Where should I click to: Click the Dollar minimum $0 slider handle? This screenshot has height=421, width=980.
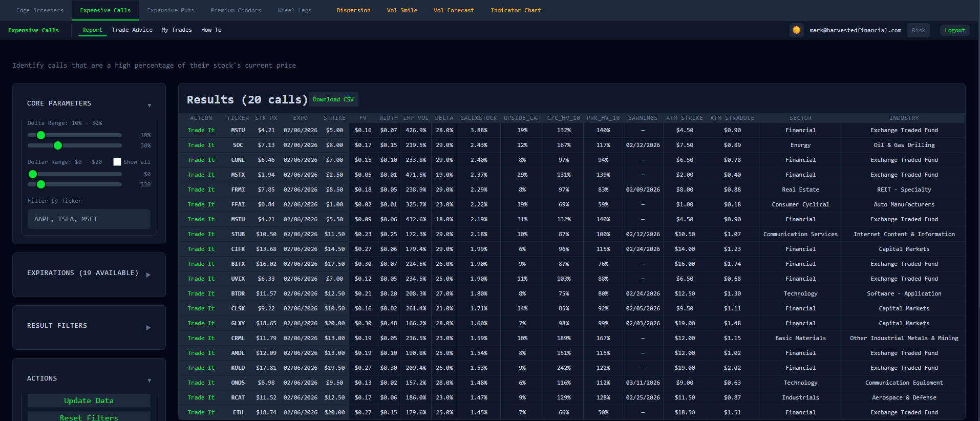33,174
